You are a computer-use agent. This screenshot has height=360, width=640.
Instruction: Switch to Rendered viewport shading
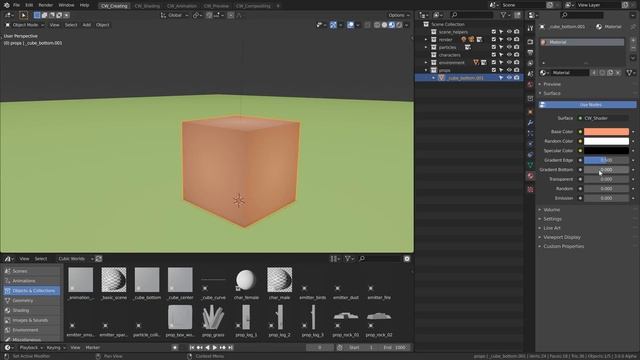(x=399, y=25)
